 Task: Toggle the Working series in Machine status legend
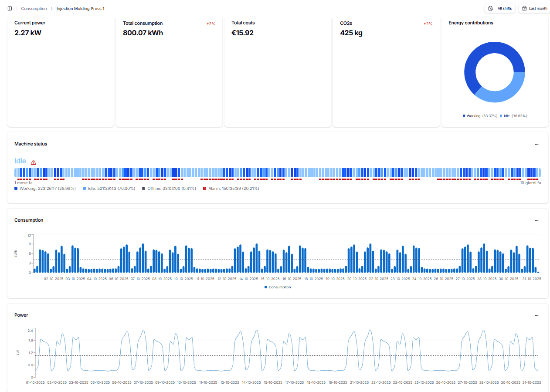45,189
